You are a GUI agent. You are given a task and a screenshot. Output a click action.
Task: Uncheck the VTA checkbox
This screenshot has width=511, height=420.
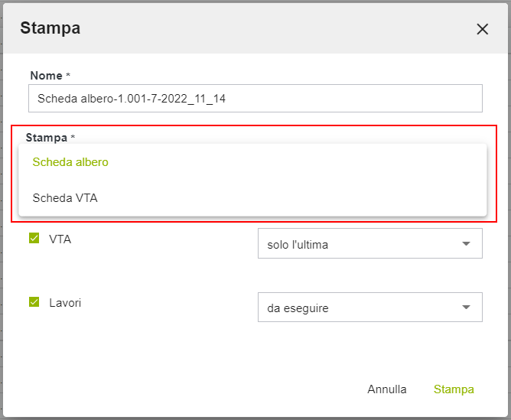(x=34, y=238)
